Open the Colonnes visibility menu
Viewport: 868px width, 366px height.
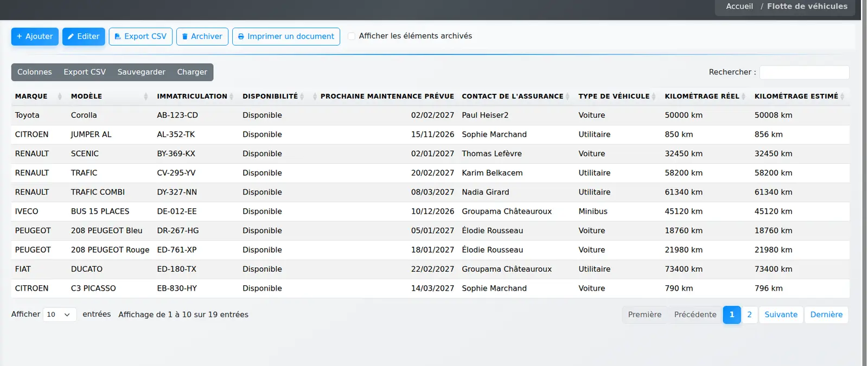click(35, 72)
